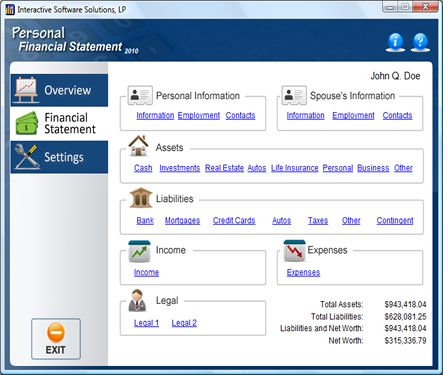The width and height of the screenshot is (443, 375).
Task: Click the Net Worth value $315,336.79
Action: point(405,341)
